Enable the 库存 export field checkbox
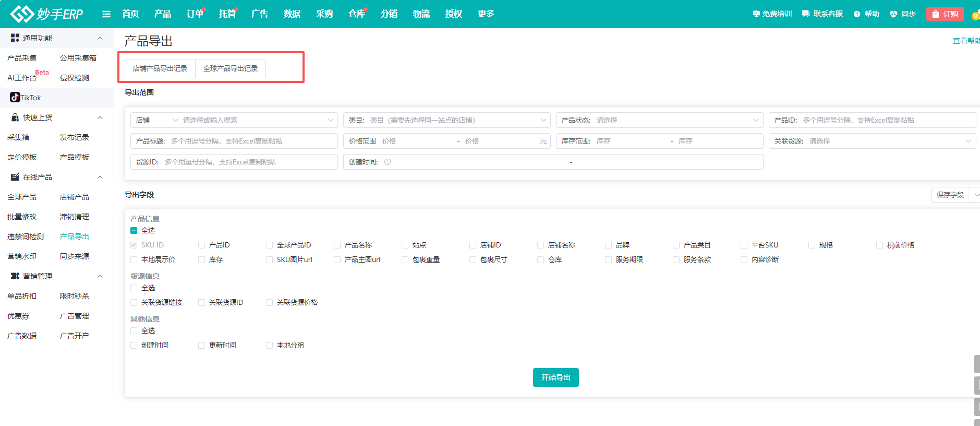This screenshot has height=426, width=980. 202,259
